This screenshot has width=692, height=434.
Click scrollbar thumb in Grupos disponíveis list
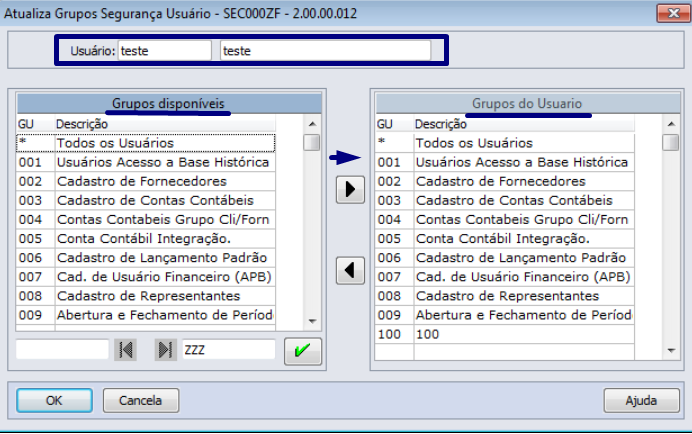tap(312, 143)
